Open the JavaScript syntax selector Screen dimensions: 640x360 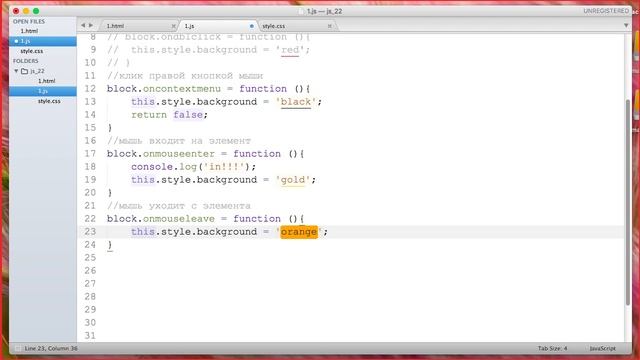(602, 349)
